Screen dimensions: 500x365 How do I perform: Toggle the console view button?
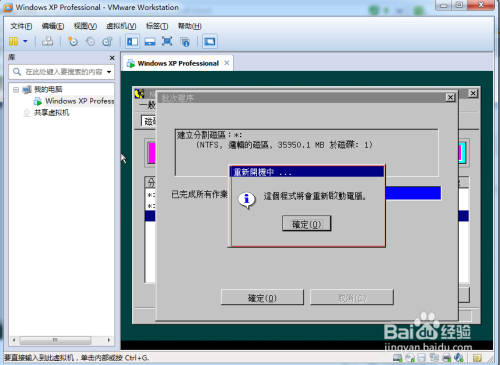point(210,42)
